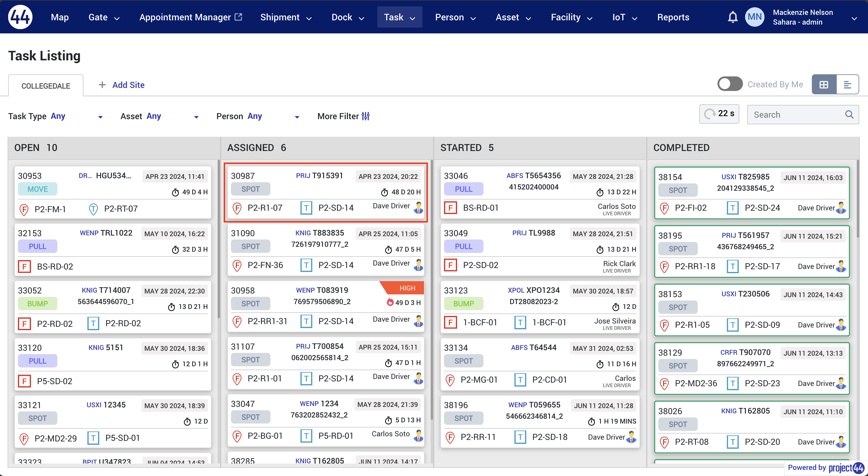Click driver avatar on task 38154
Viewport: 868px width, 476px height.
[x=841, y=208]
